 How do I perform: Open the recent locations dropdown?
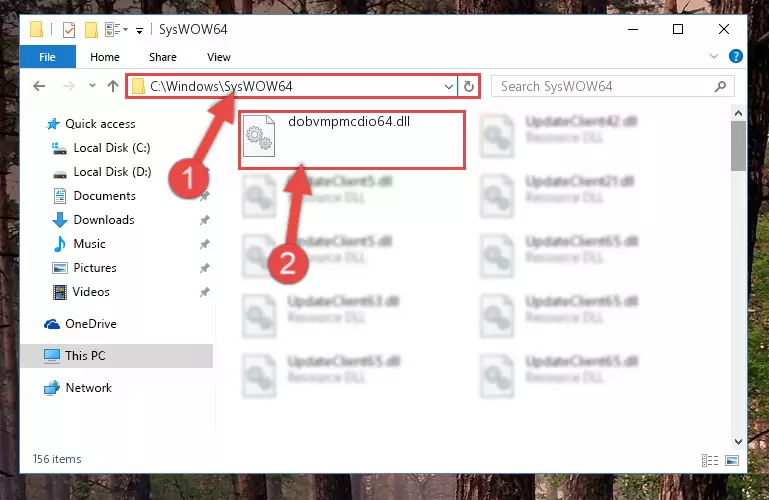92,86
